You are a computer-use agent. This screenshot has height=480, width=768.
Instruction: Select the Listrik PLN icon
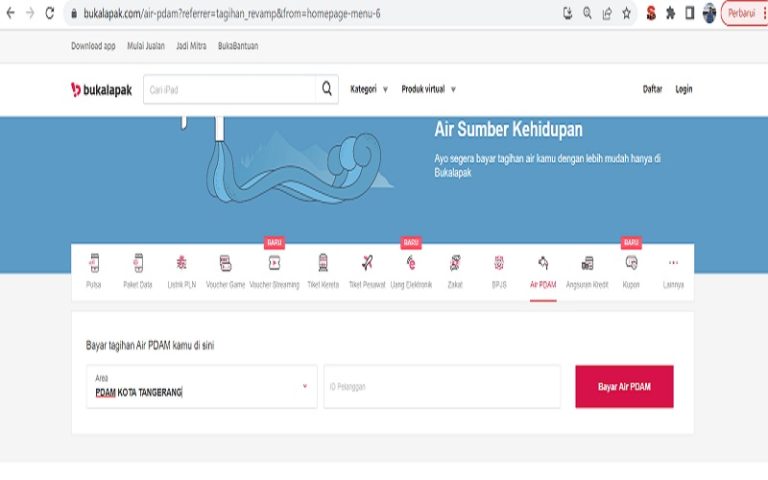point(182,263)
